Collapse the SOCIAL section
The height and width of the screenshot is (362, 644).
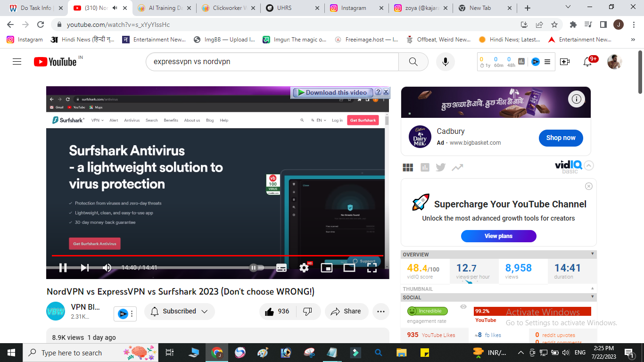pos(593,297)
